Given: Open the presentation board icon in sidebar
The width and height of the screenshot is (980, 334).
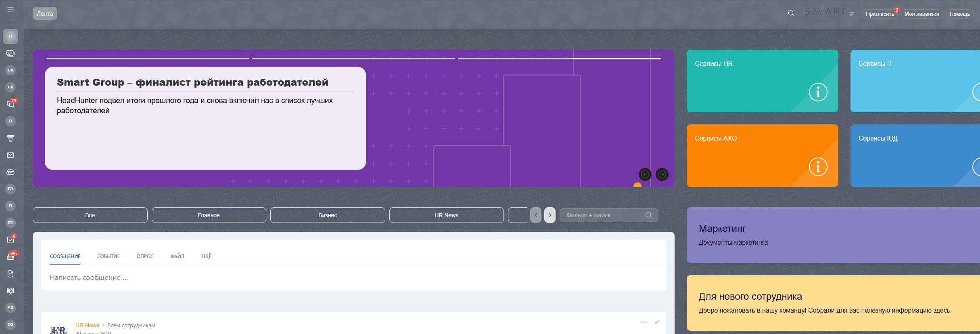Looking at the screenshot, I should click(x=10, y=291).
